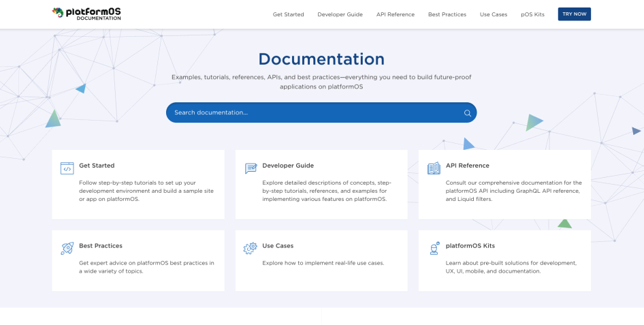The image size is (644, 325).
Task: Go to Best Practices nav item
Action: point(447,14)
